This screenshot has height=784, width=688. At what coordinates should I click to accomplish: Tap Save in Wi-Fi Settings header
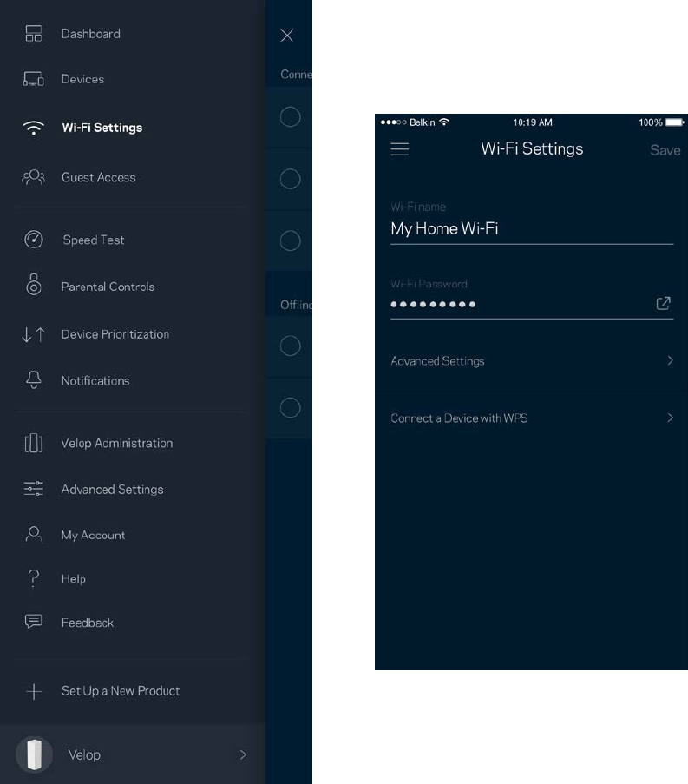tap(665, 150)
